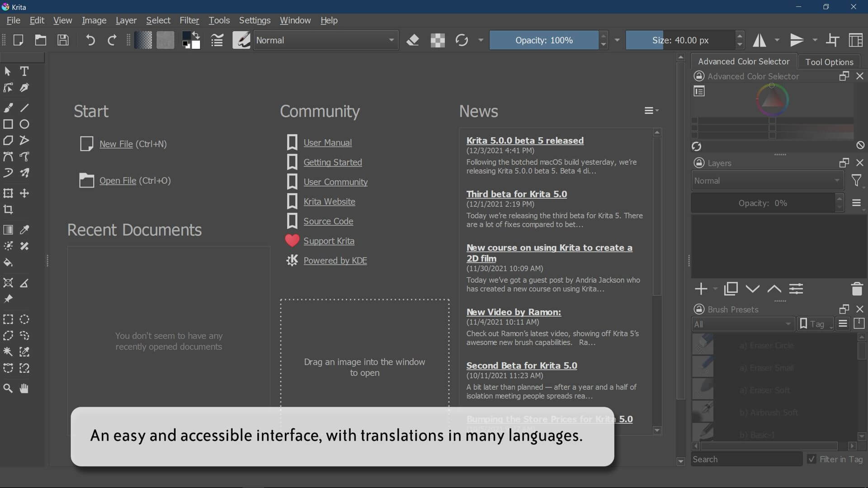This screenshot has width=868, height=488.
Task: Delete layer using the trash icon
Action: click(x=857, y=289)
